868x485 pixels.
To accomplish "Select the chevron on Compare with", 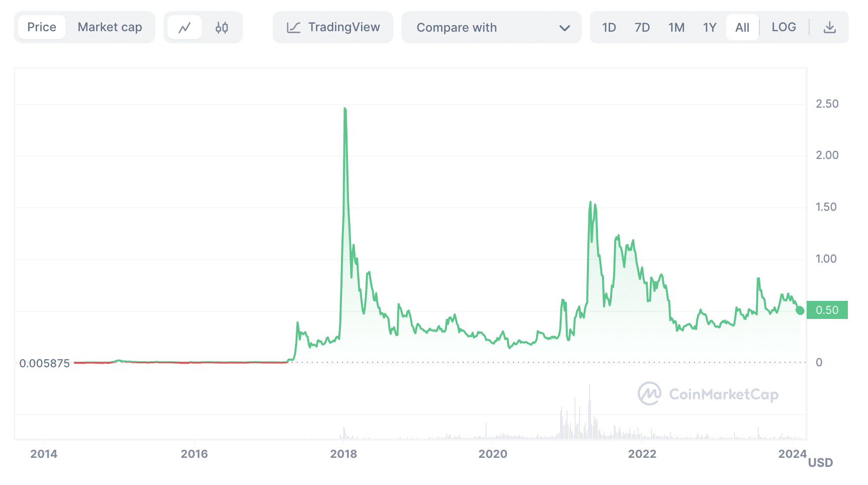I will [566, 28].
